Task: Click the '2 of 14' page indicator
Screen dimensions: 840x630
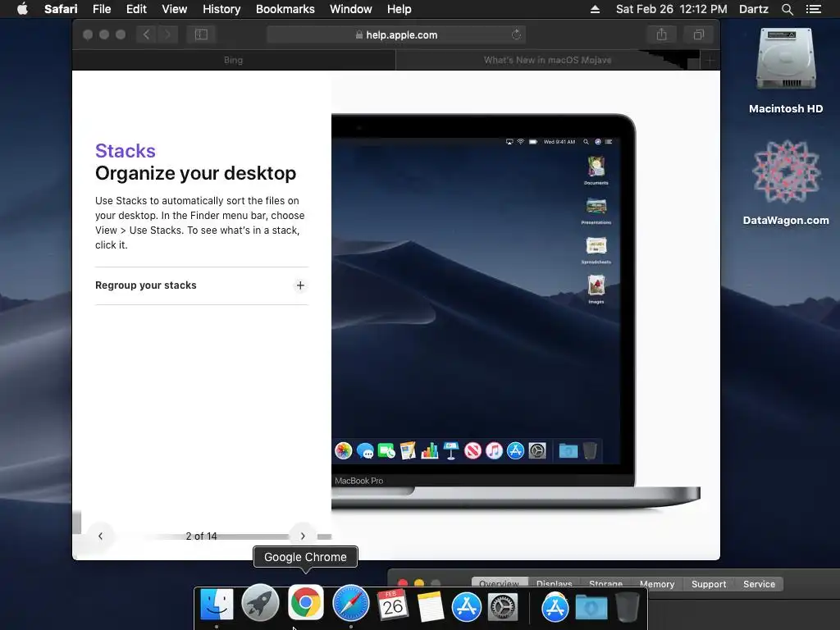Action: [x=201, y=536]
